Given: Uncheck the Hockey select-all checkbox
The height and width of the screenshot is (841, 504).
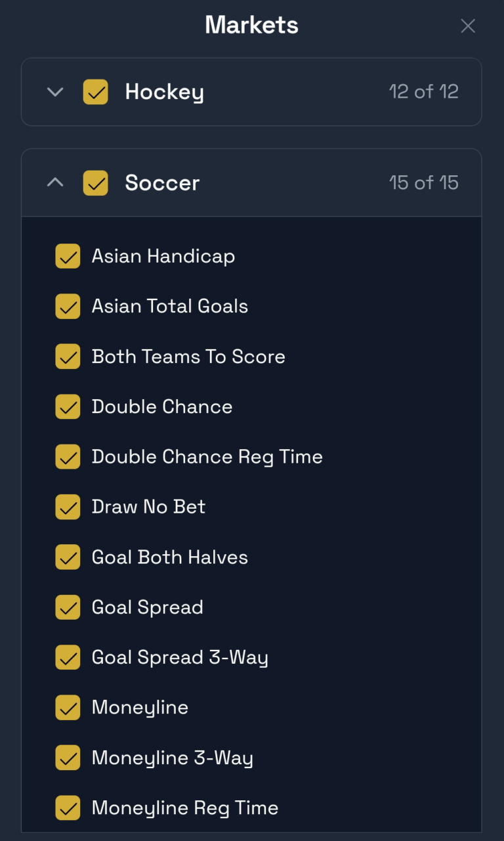Looking at the screenshot, I should tap(96, 92).
